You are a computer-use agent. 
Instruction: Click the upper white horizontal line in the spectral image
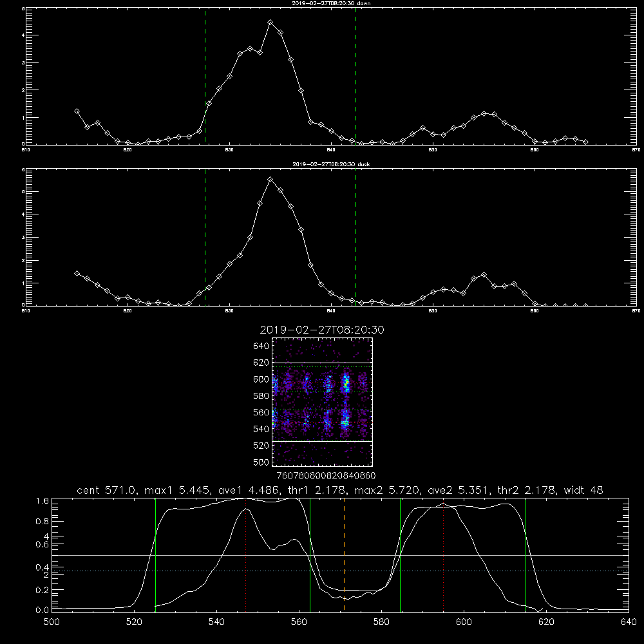point(322,363)
